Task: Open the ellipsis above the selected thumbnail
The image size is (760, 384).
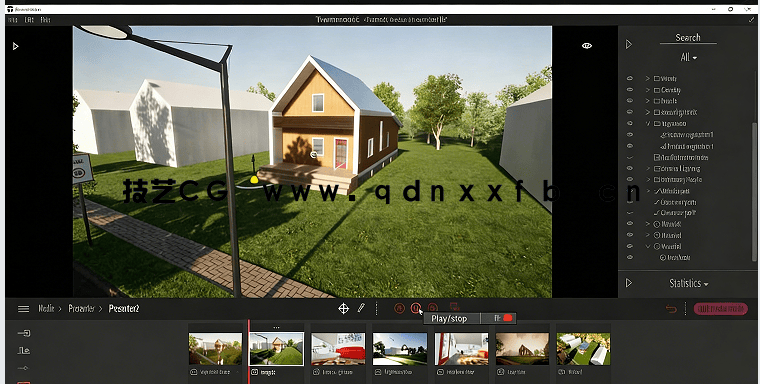Action: pyautogui.click(x=276, y=328)
